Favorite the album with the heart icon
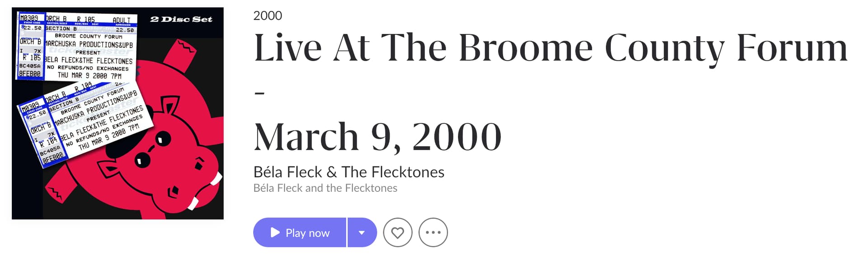The image size is (868, 266). click(x=397, y=233)
